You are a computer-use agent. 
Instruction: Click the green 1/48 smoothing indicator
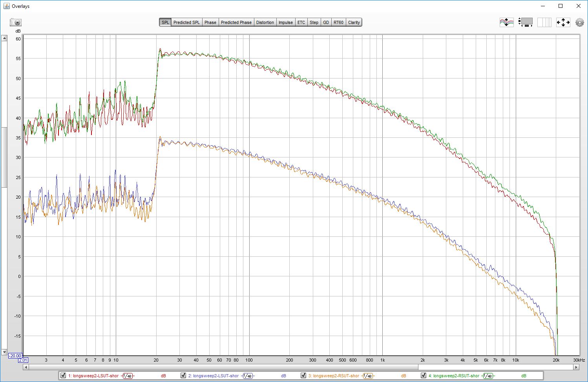coord(488,376)
